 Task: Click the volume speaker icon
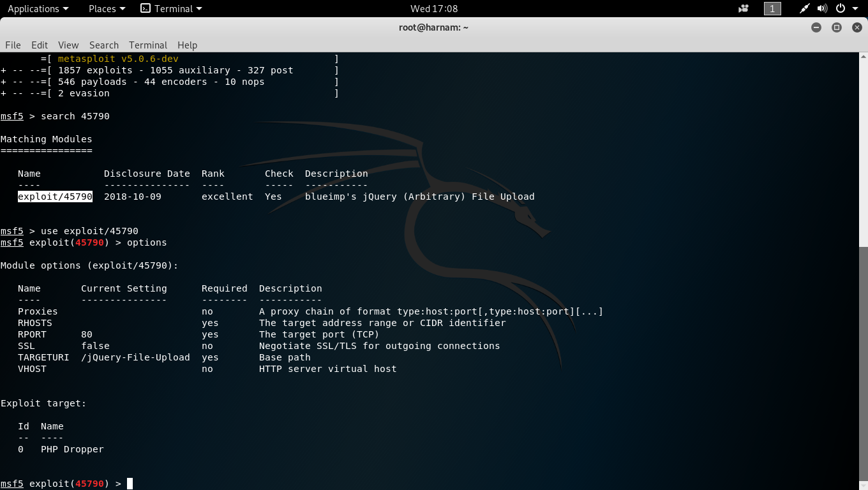pyautogui.click(x=822, y=8)
